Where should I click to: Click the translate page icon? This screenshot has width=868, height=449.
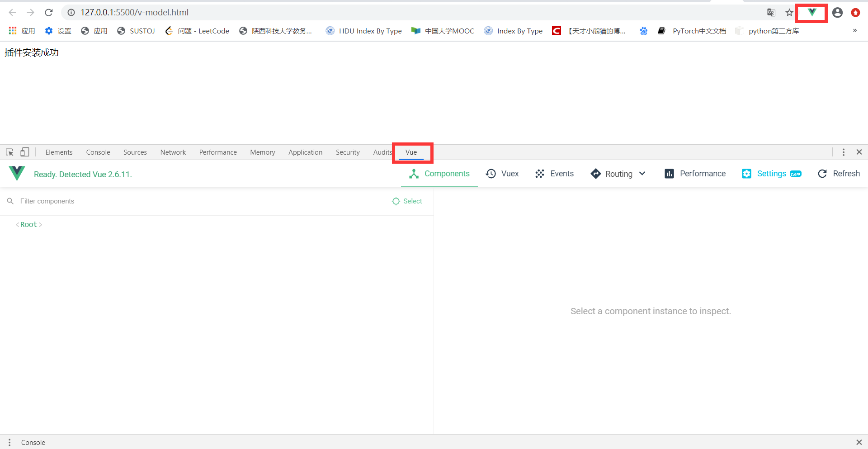771,13
